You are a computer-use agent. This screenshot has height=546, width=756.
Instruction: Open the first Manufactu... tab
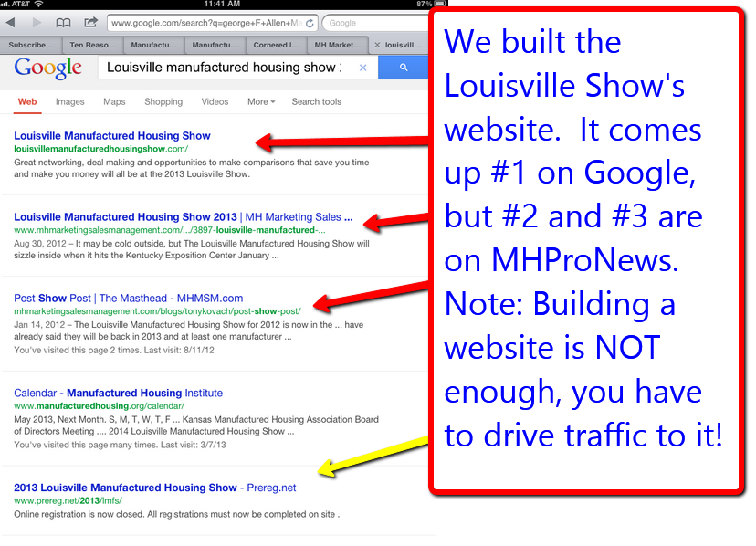(153, 45)
